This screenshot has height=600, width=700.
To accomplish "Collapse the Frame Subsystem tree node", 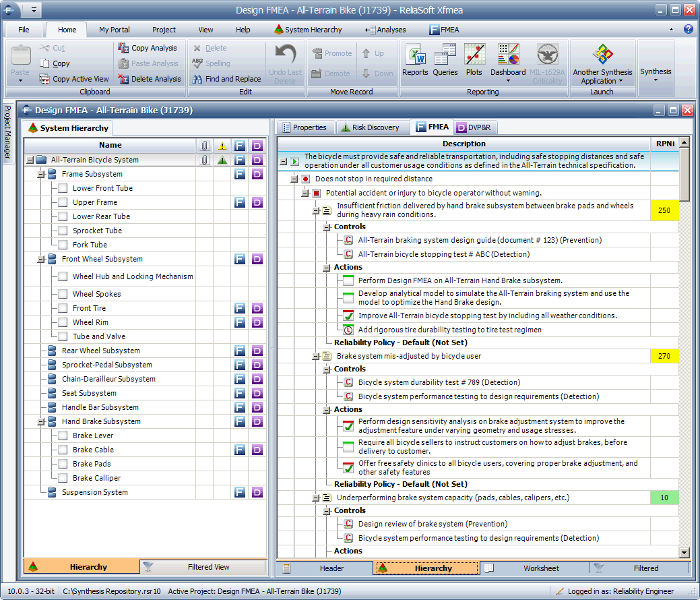I will 40,174.
